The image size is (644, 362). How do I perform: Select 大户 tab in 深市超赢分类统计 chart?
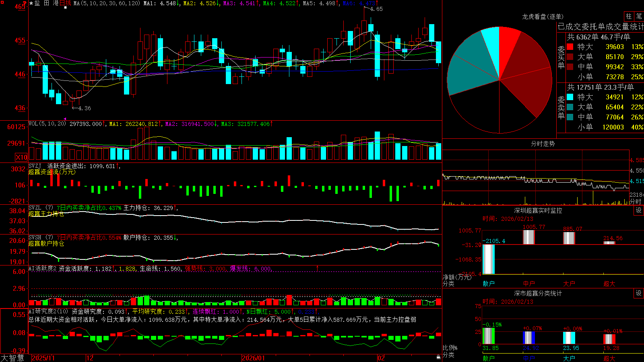569,358
